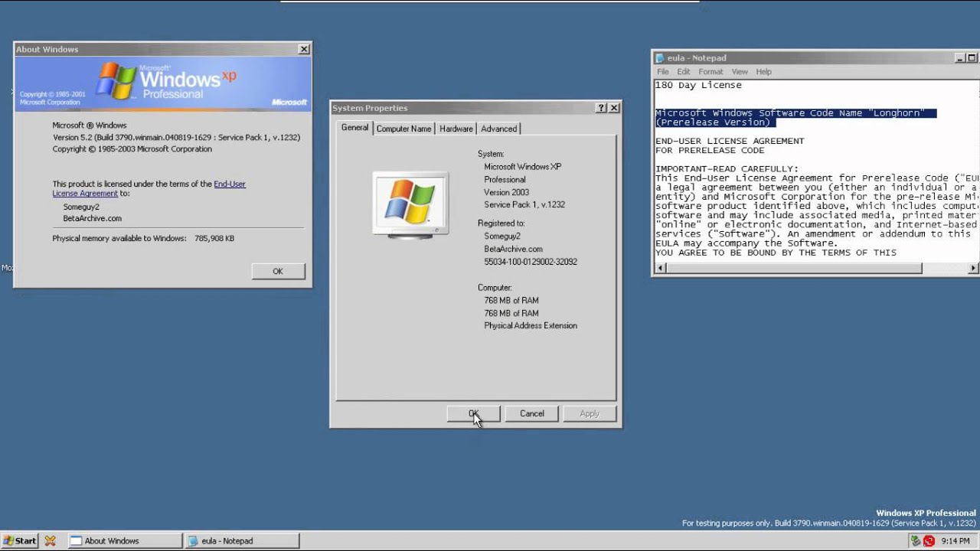Open the End-User License Agreement link
The height and width of the screenshot is (551, 980).
click(149, 188)
